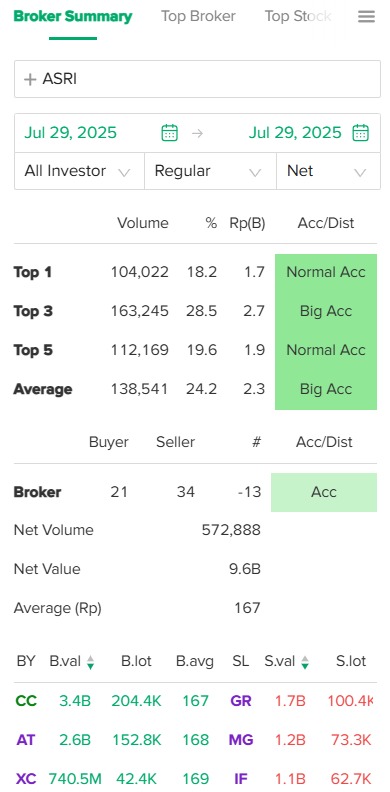
Task: Open the start date calendar icon
Action: [169, 133]
